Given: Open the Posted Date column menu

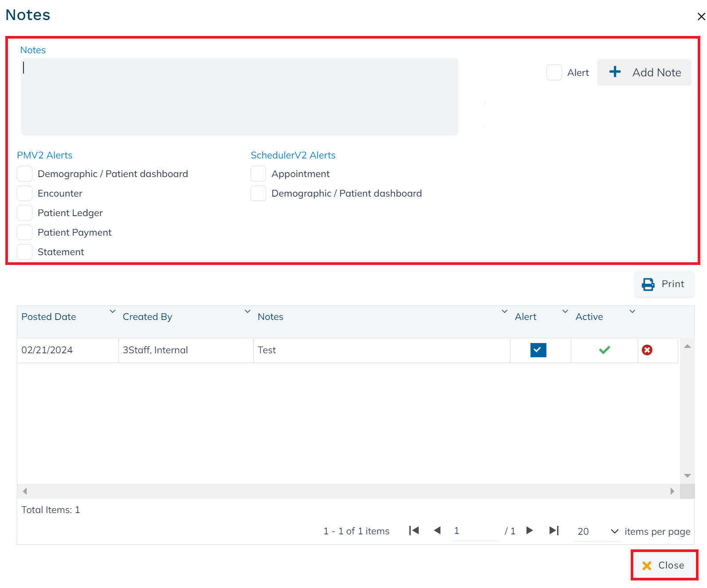Looking at the screenshot, I should (113, 312).
